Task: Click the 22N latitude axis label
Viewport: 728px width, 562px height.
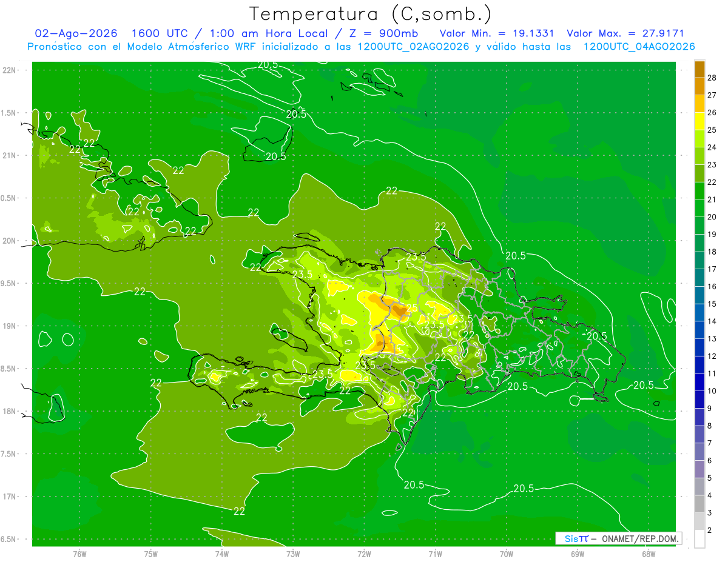Action: click(x=9, y=70)
